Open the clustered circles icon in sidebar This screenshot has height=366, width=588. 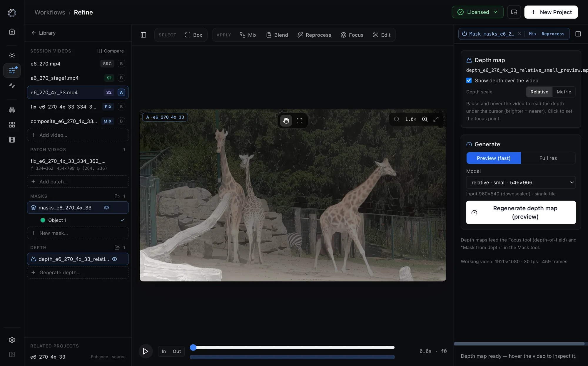[12, 110]
